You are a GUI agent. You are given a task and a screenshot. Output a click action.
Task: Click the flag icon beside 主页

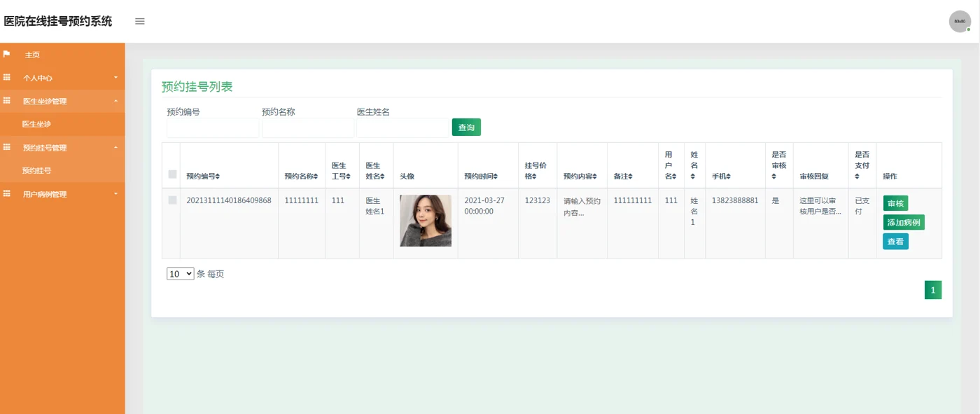click(7, 54)
